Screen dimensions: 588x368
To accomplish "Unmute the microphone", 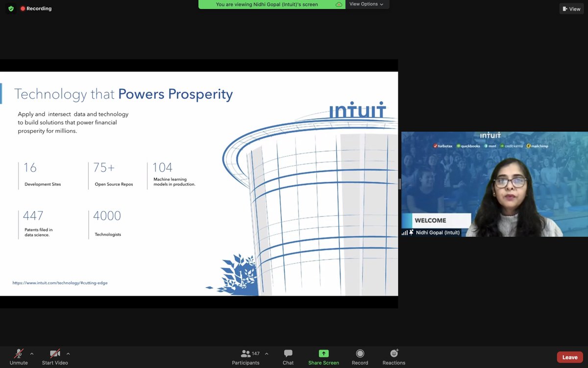I will click(x=19, y=357).
